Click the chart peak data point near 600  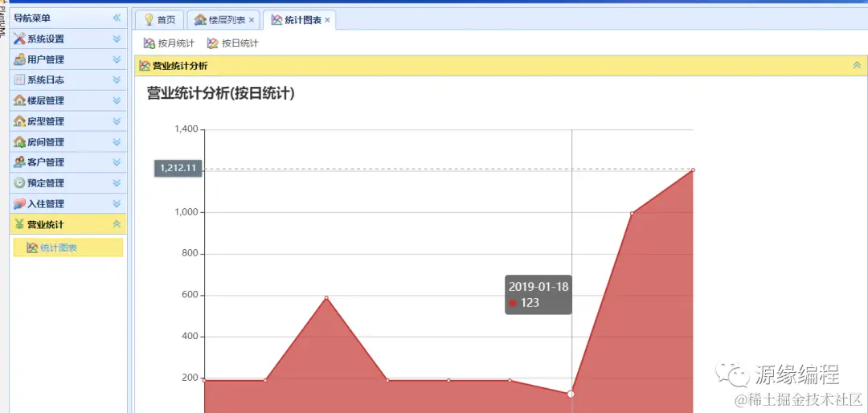pos(326,298)
